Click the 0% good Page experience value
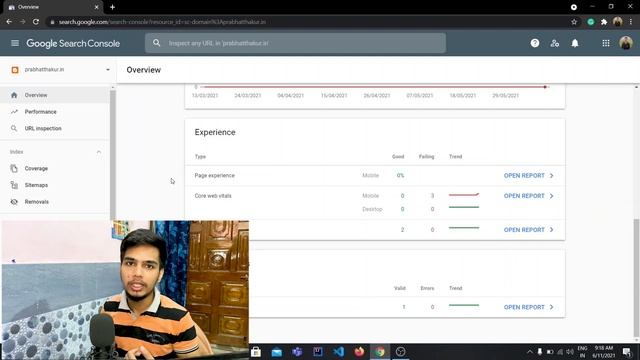 tap(400, 176)
